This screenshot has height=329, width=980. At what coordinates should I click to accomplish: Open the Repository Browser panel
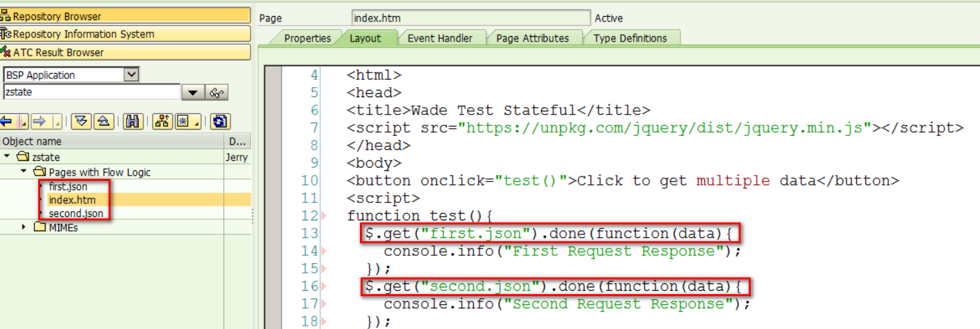[x=125, y=15]
